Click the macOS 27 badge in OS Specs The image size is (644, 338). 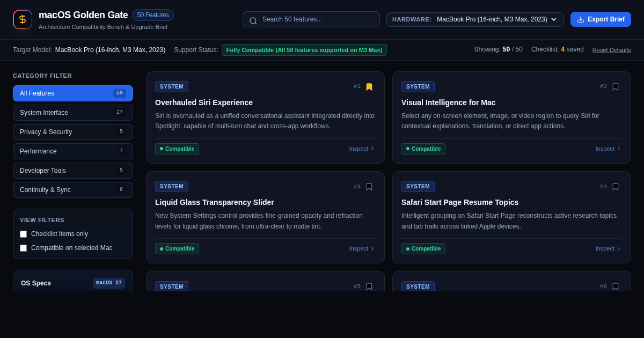pos(109,283)
